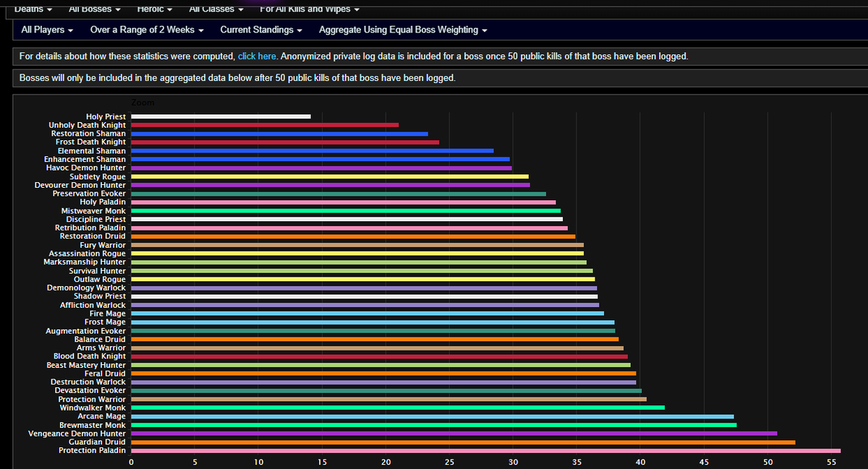Select the Discipline Priest label
Screen dimensions: 868x469
[96, 219]
